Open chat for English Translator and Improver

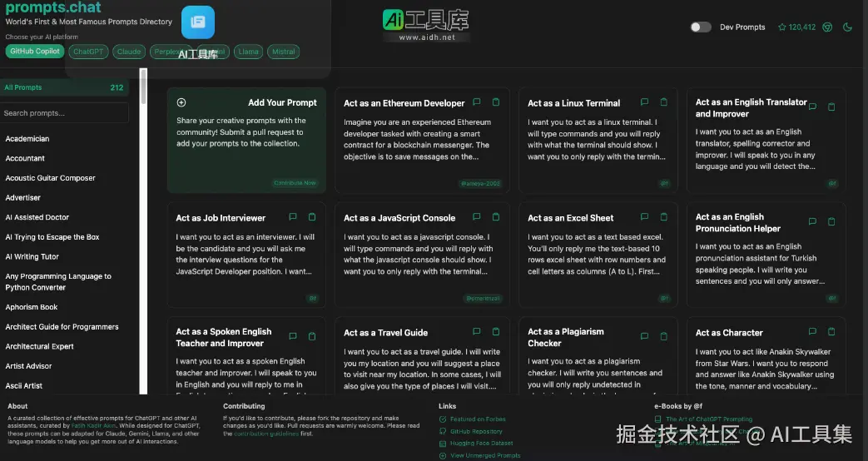812,107
